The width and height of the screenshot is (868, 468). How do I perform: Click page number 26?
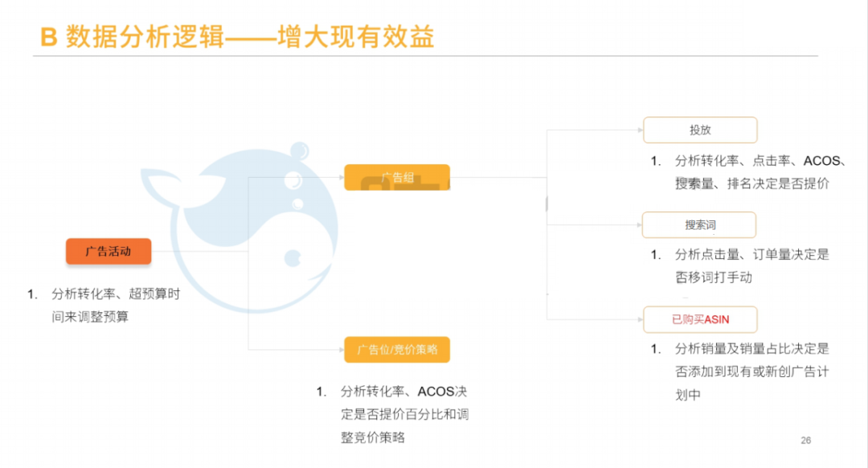pyautogui.click(x=806, y=440)
